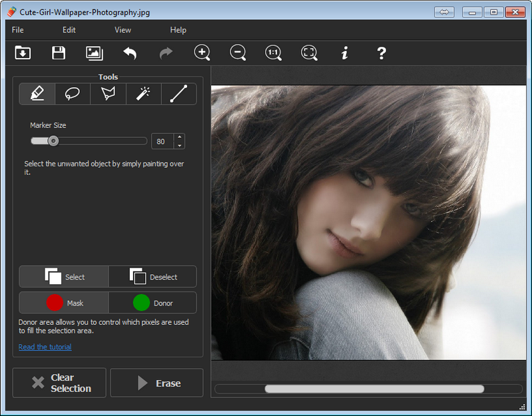Choose green Donor area mode
Viewport: 532px width, 416px height.
point(152,303)
